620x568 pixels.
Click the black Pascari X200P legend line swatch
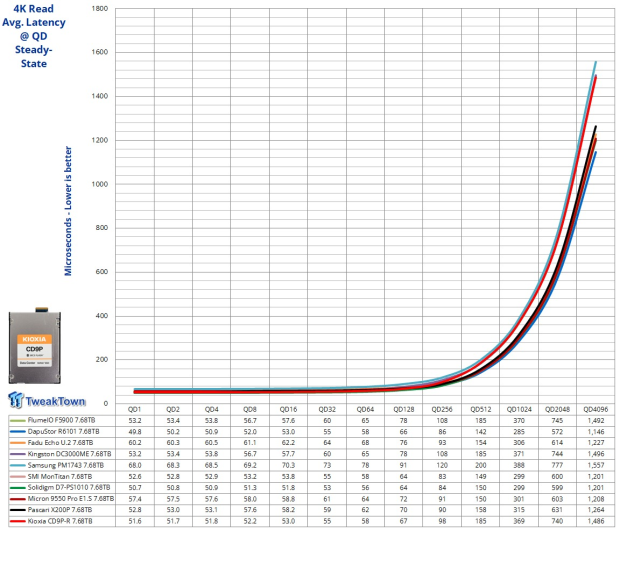coord(18,510)
